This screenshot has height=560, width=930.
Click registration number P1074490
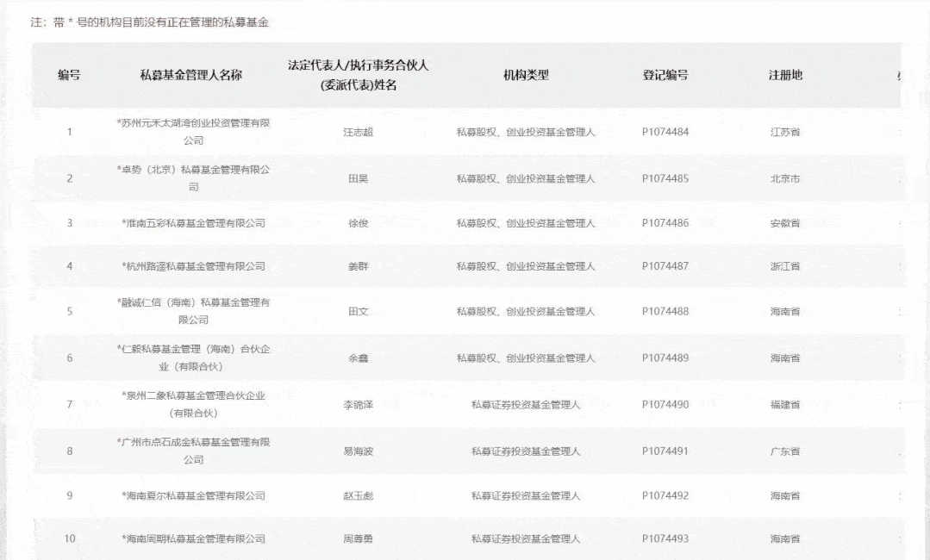[x=665, y=404]
